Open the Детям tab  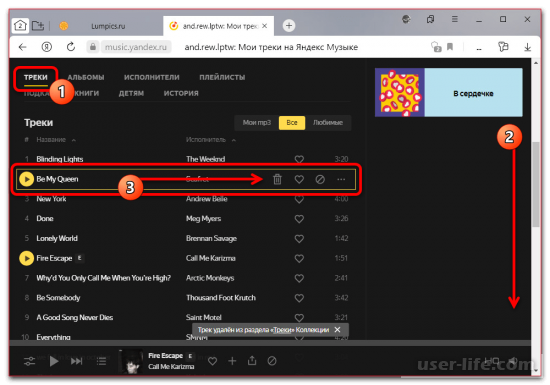coord(131,93)
